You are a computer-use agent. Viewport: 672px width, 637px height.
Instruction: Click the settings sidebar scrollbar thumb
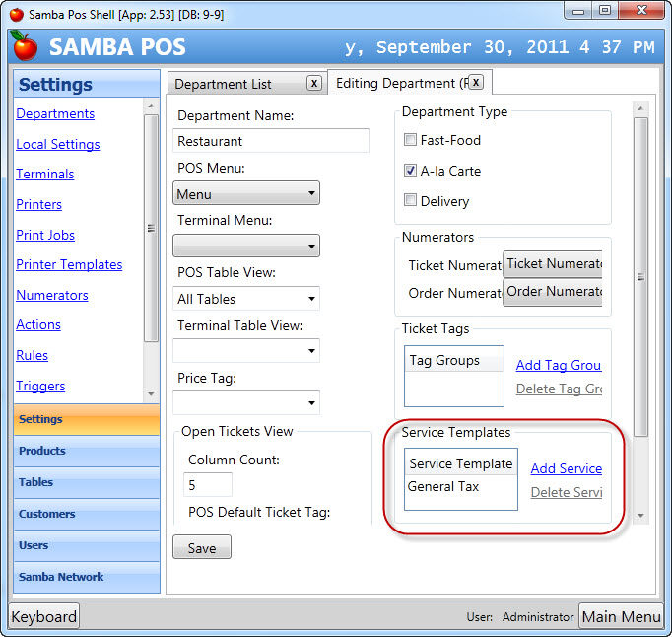coord(151,228)
